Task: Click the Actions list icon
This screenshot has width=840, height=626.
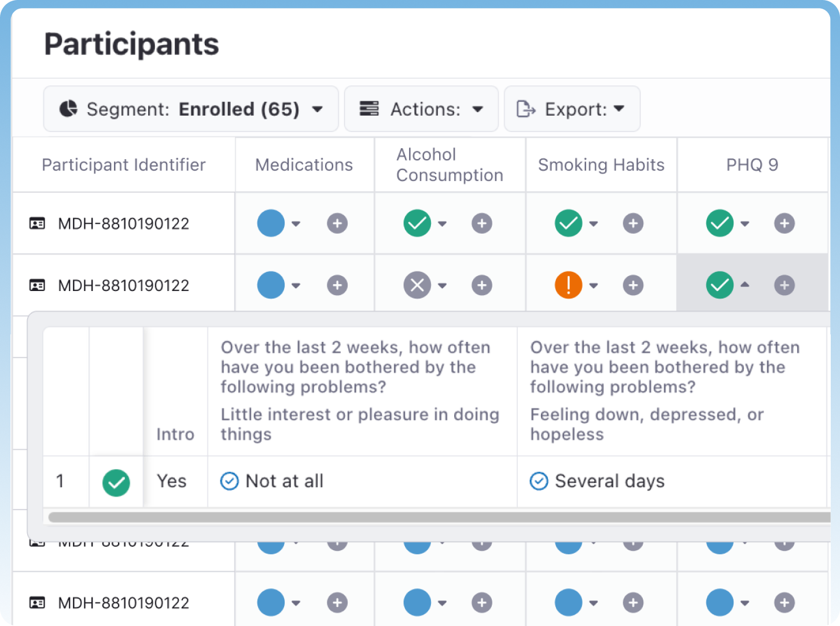Action: point(369,109)
